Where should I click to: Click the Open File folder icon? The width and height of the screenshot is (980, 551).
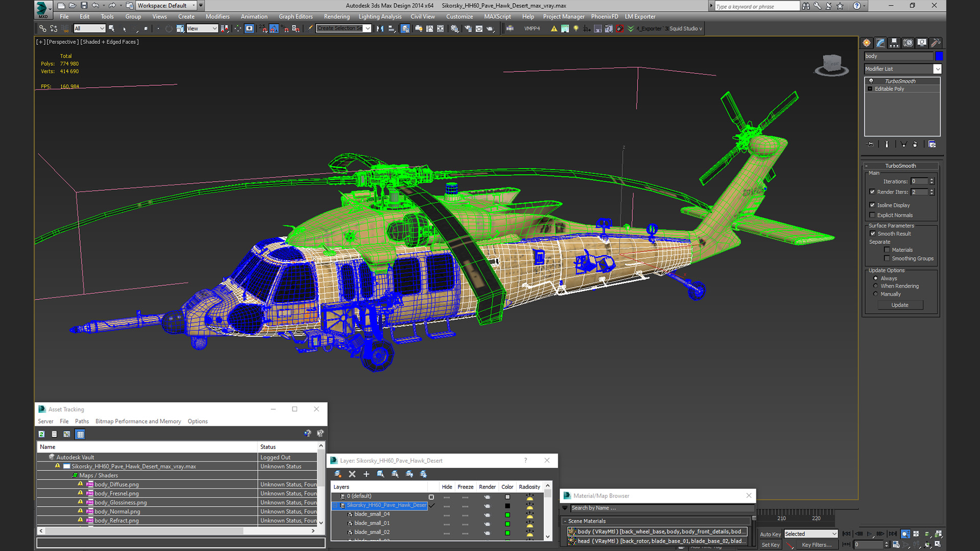[x=72, y=6]
